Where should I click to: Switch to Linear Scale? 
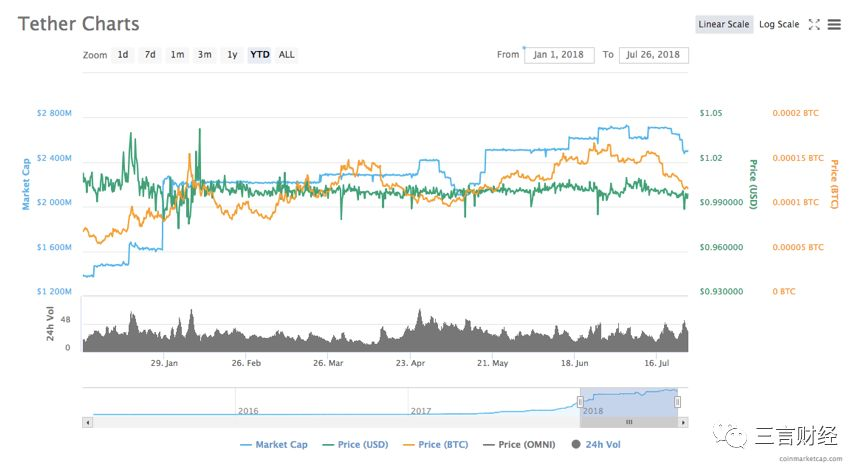(x=724, y=24)
